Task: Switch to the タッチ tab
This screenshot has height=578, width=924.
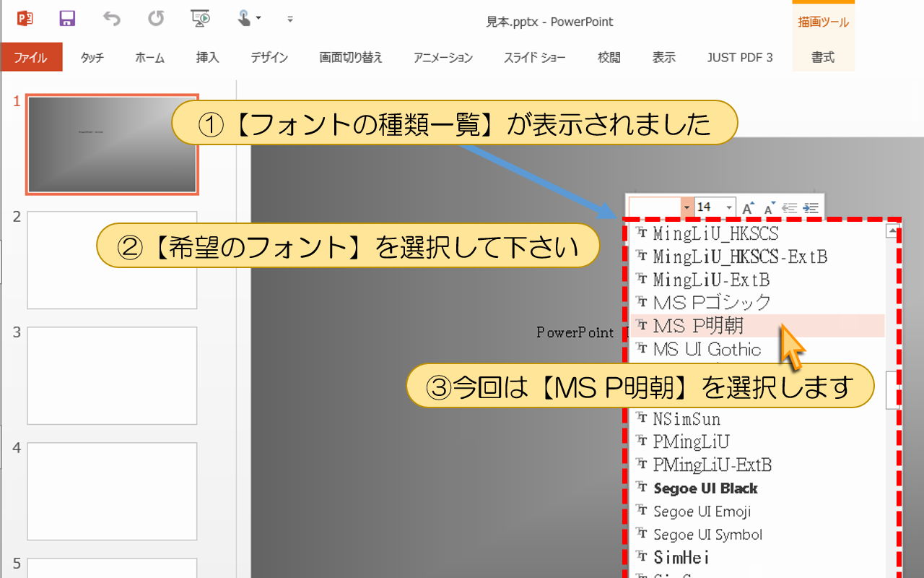Action: coord(92,58)
